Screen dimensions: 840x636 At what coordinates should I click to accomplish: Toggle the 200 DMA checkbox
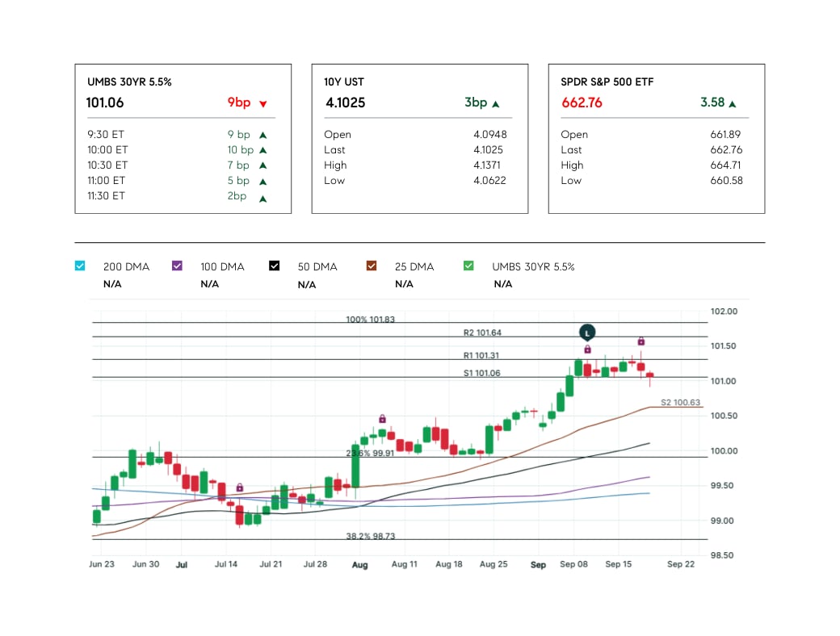[79, 266]
